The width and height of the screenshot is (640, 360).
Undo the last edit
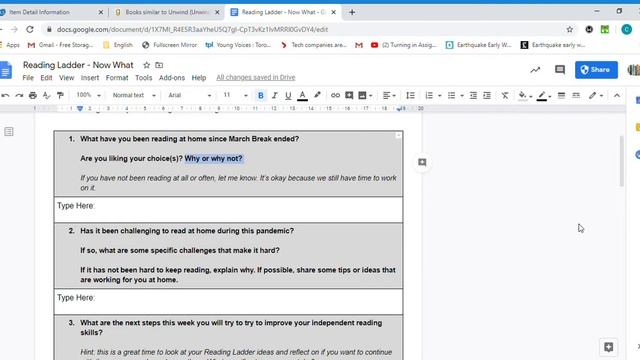[5, 96]
